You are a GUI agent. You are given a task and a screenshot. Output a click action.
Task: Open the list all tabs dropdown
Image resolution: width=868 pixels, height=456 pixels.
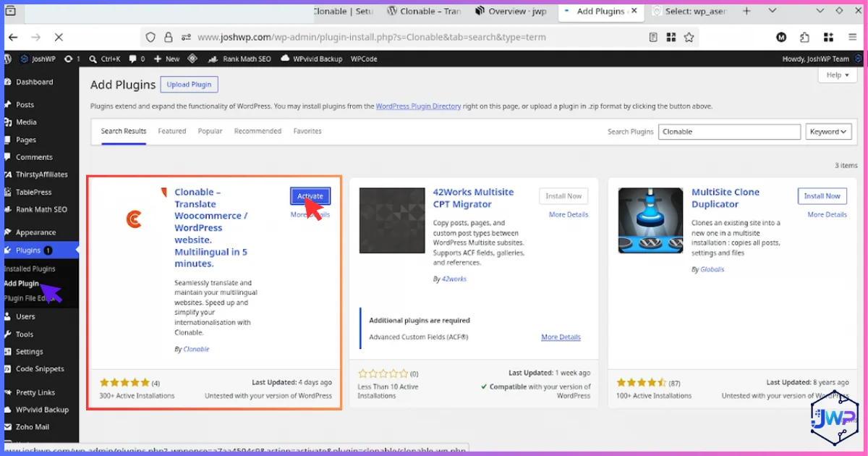[773, 11]
